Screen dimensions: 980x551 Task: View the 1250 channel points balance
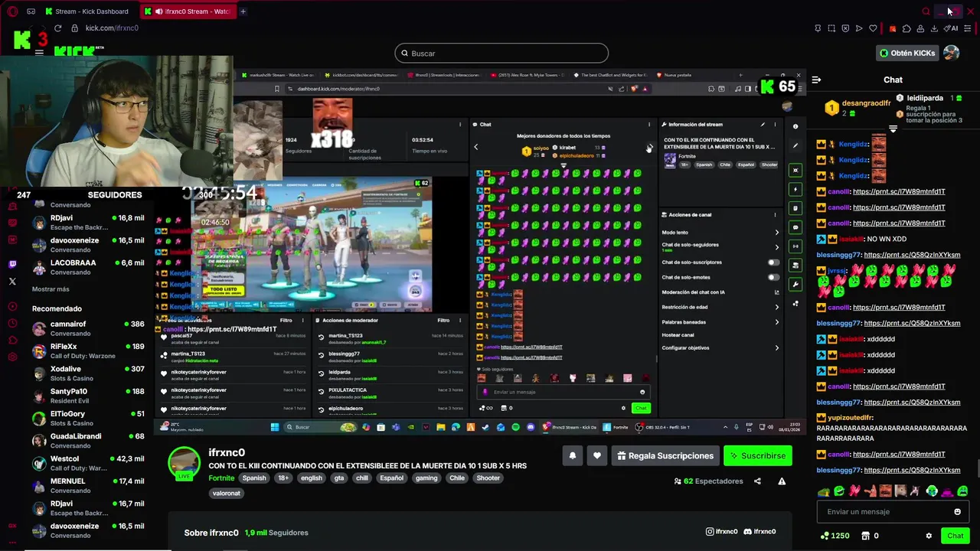[x=835, y=536]
